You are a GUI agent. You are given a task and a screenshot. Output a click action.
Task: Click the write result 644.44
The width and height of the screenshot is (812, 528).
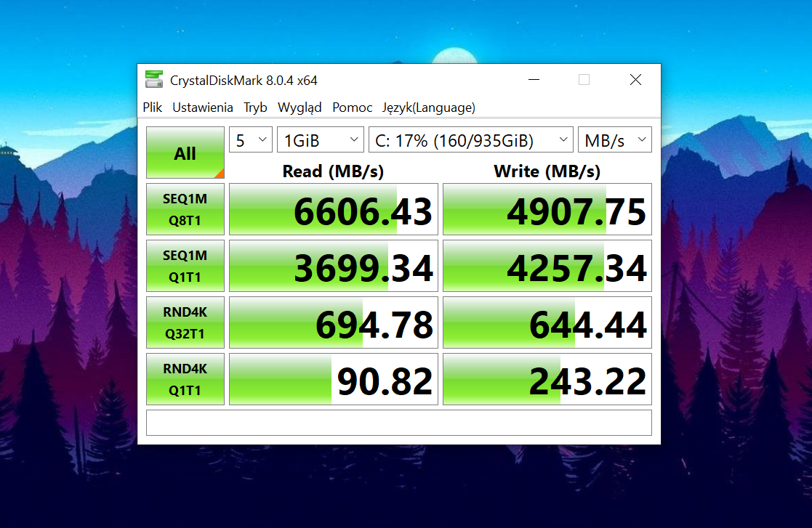coord(547,322)
